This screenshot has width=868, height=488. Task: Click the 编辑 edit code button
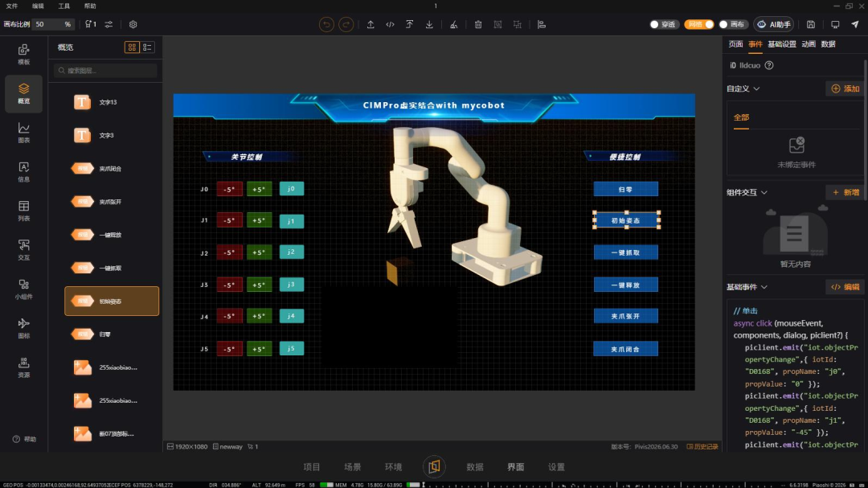pyautogui.click(x=845, y=287)
